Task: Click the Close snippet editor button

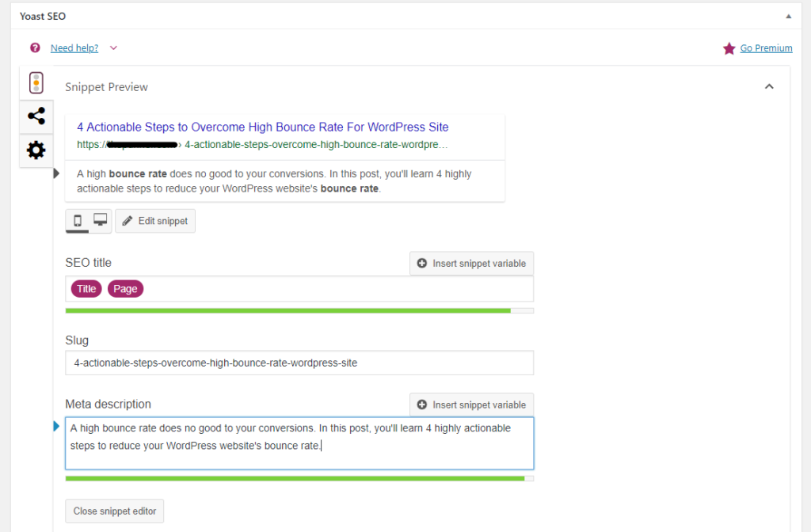Action: point(114,511)
